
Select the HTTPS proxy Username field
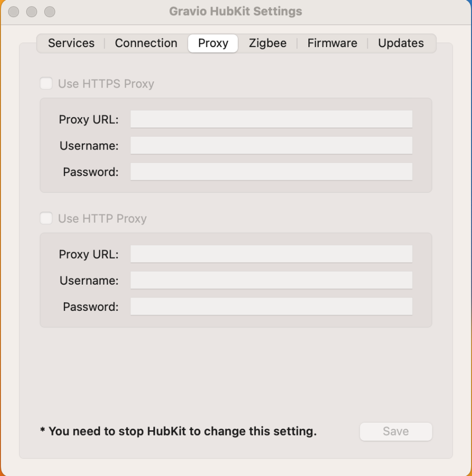tap(271, 145)
